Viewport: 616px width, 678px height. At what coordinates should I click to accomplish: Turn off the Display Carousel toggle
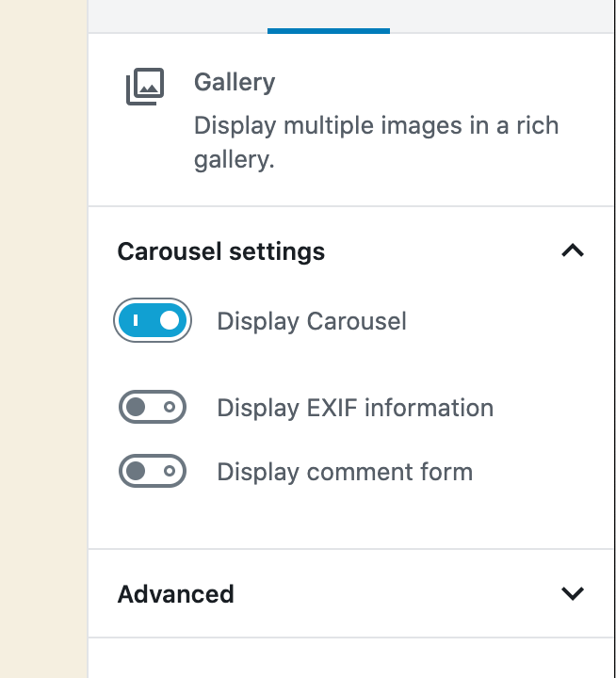click(153, 320)
